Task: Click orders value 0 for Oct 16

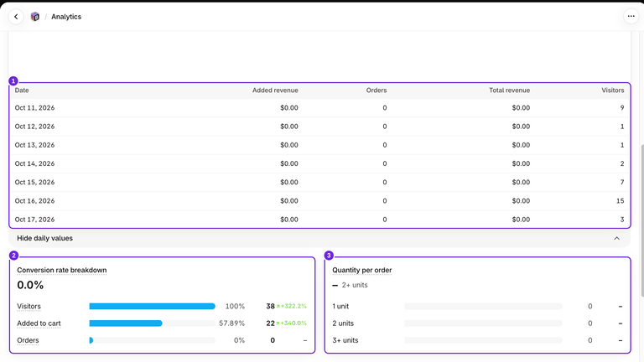Action: [x=384, y=201]
